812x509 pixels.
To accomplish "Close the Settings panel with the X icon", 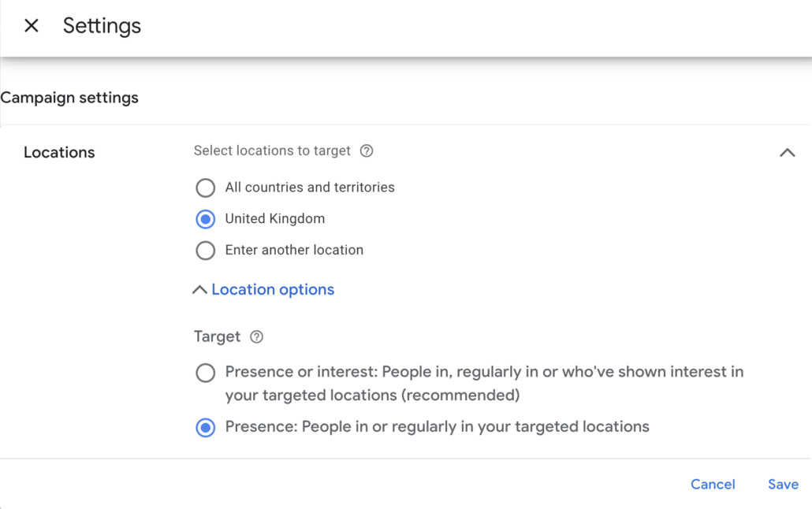I will 32,25.
